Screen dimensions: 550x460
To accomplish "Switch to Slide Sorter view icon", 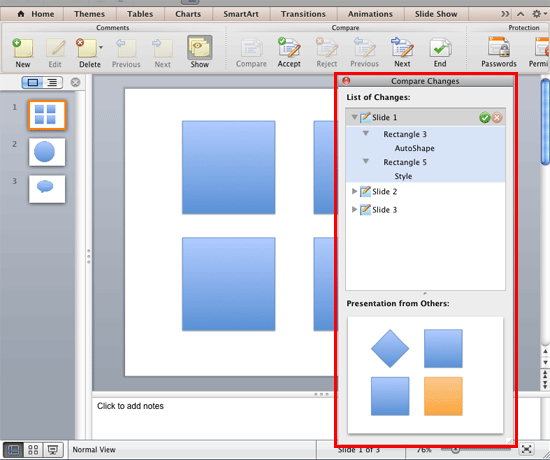I will click(33, 449).
